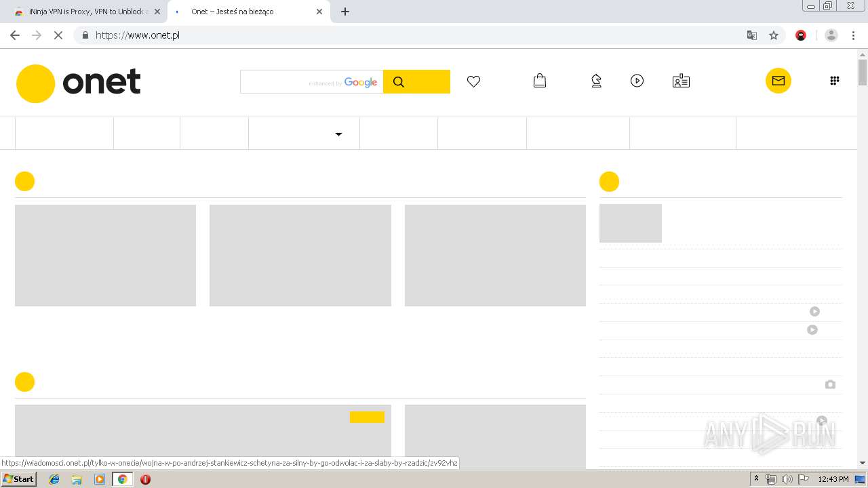
Task: Click the scrollbar down arrow
Action: click(863, 463)
